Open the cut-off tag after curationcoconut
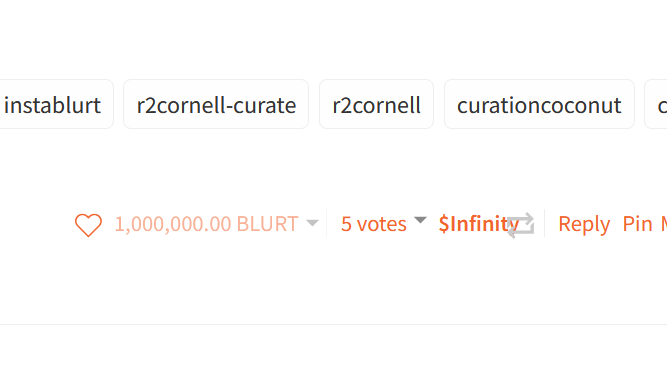 click(656, 104)
